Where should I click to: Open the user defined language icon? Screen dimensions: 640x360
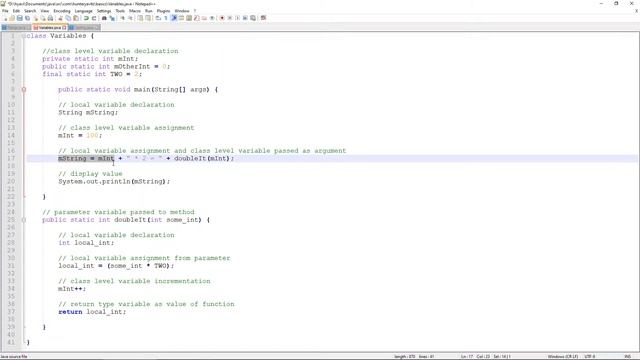(181, 18)
